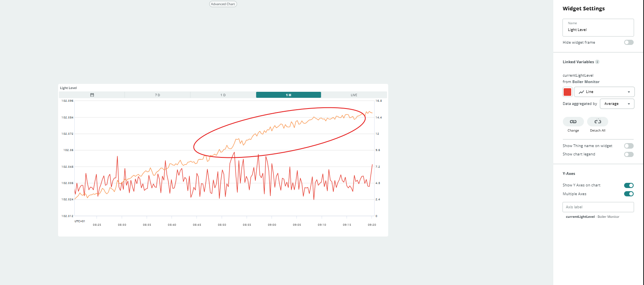
Task: Turn off Multiple Axes switch
Action: click(x=628, y=194)
